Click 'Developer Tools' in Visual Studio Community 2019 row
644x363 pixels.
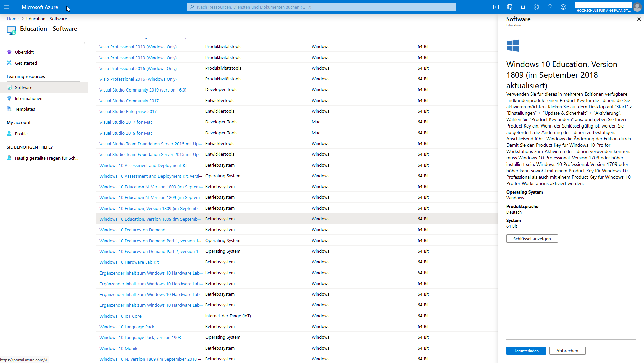[x=221, y=89]
